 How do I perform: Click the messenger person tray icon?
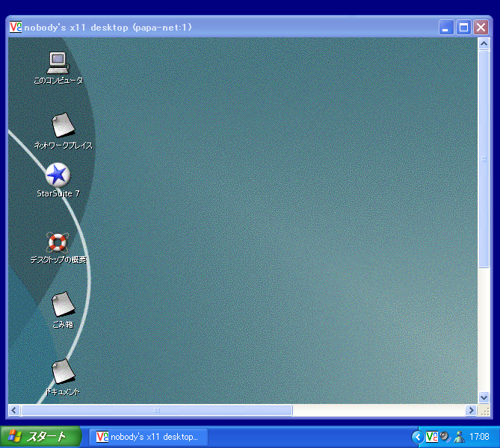coord(459,437)
